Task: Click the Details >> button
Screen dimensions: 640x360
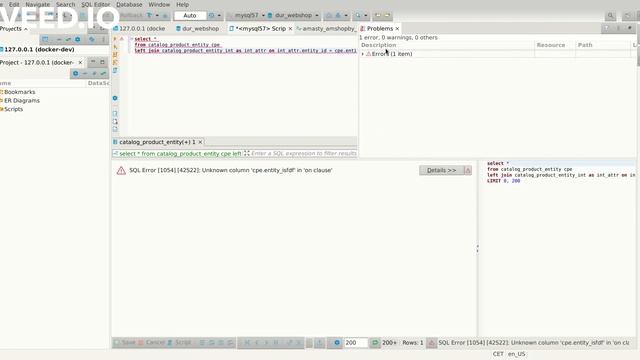Action: [441, 170]
